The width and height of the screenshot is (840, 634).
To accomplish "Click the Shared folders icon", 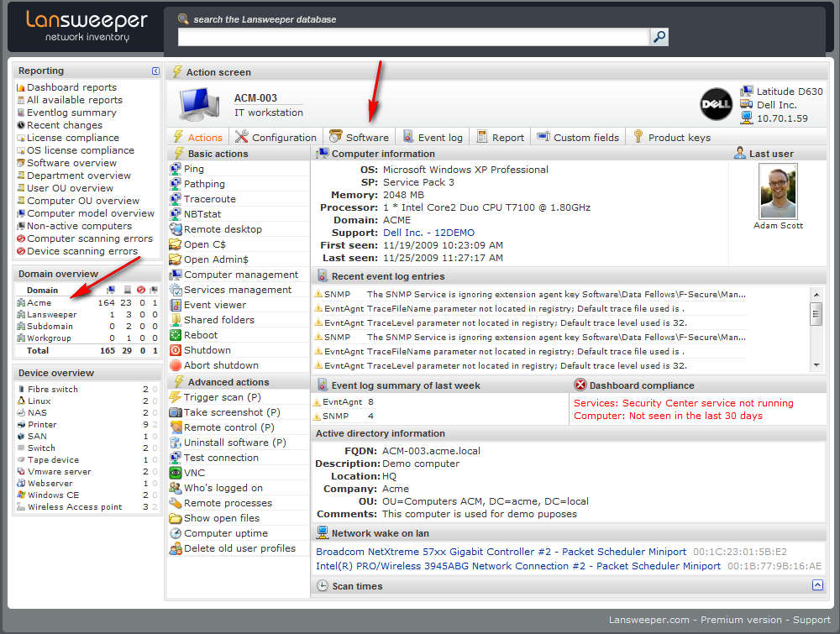I will point(176,320).
